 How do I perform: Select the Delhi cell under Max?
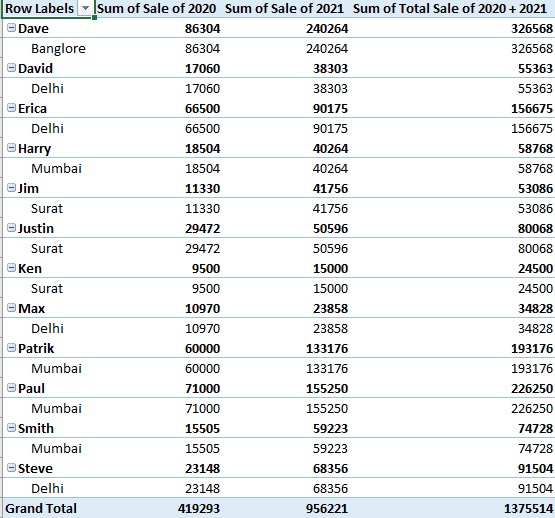47,329
